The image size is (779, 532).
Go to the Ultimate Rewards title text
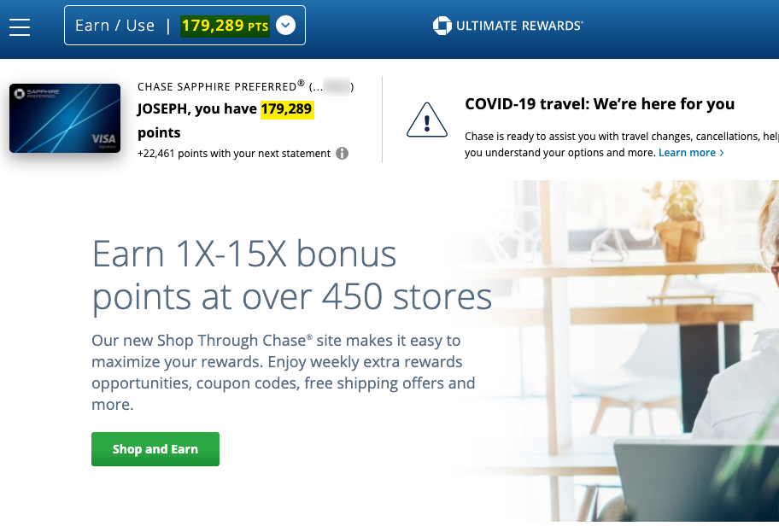519,26
